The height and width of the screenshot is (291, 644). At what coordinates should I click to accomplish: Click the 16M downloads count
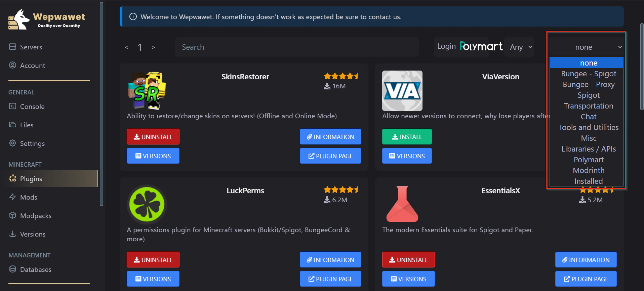tap(335, 86)
